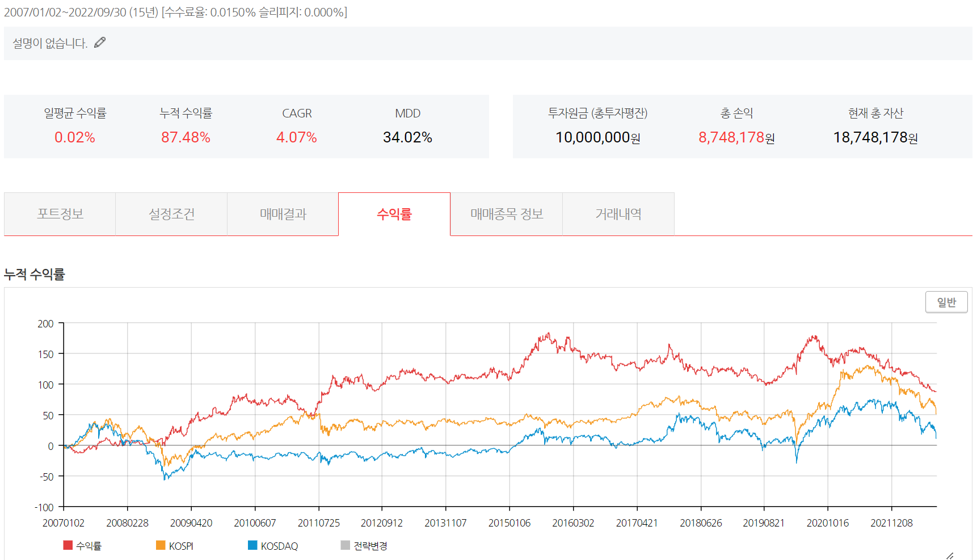Click the x-axis date label 20201016
This screenshot has width=977, height=560.
pyautogui.click(x=828, y=523)
